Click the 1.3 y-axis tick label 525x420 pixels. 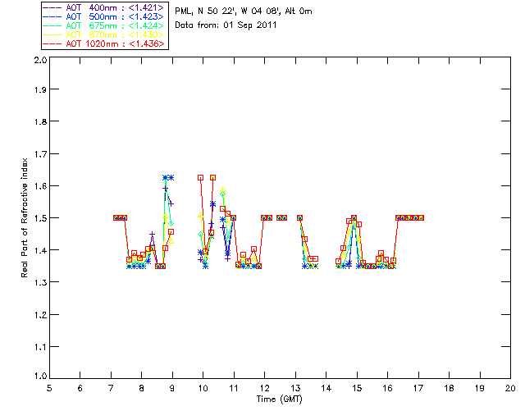coord(40,282)
